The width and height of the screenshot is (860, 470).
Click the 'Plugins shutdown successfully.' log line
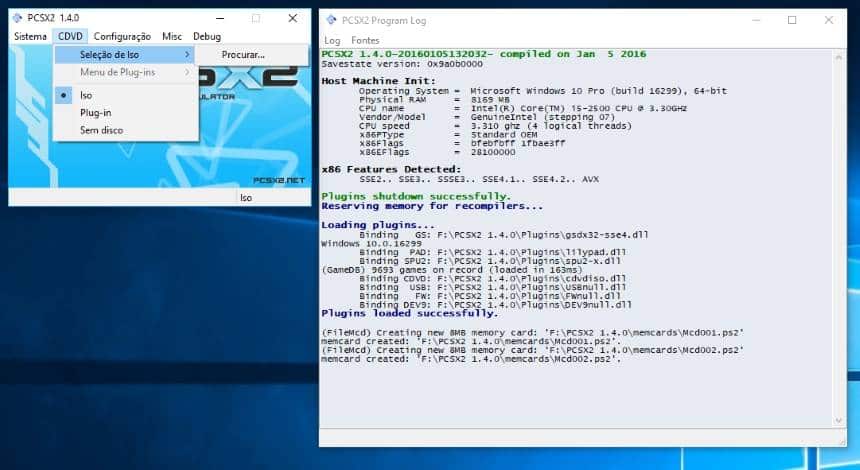pos(416,196)
